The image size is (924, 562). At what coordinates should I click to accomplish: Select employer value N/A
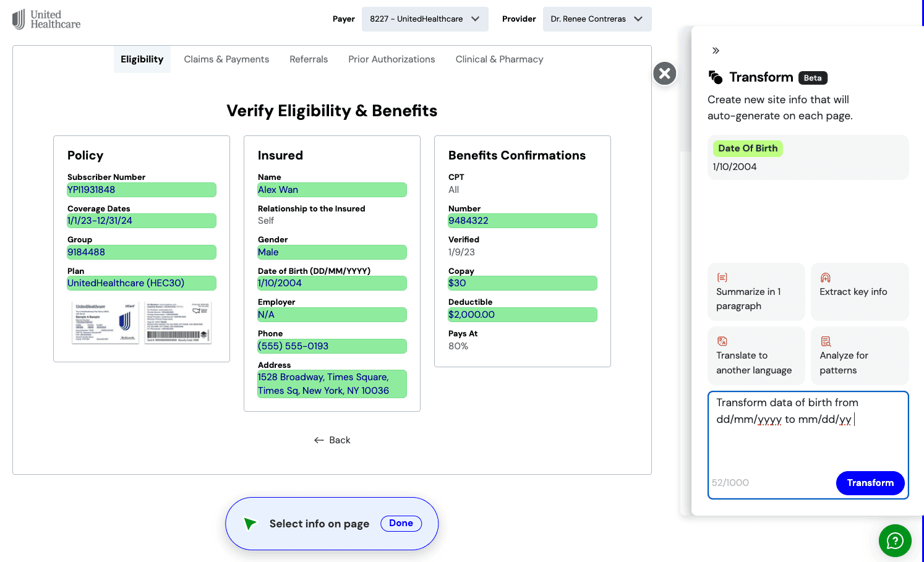332,315
